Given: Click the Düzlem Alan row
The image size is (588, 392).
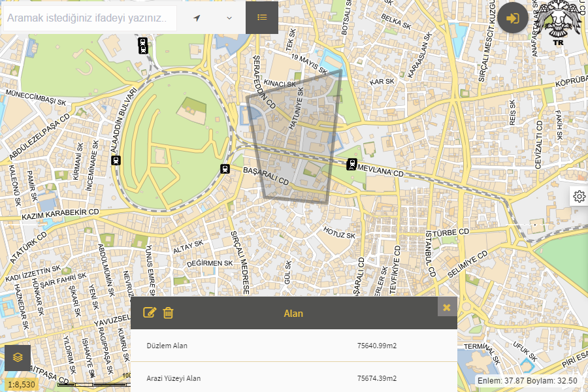Looking at the screenshot, I should 293,346.
